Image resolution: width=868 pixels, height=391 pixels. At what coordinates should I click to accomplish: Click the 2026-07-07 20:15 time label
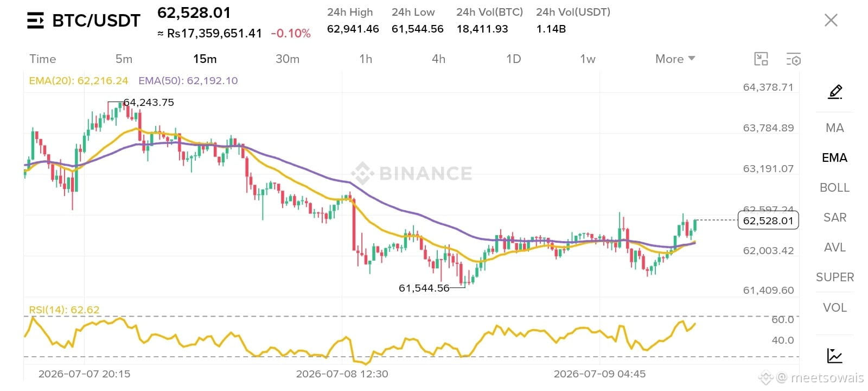84,374
